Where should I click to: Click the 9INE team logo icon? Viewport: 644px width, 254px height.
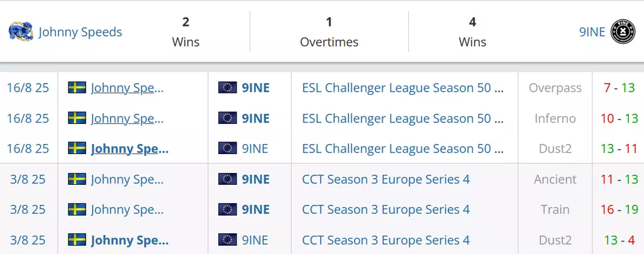pos(623,31)
